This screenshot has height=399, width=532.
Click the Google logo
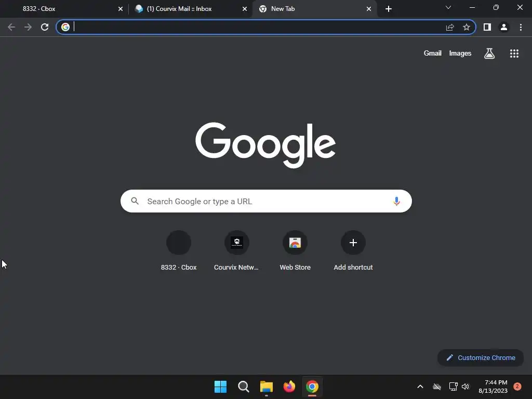pyautogui.click(x=265, y=145)
